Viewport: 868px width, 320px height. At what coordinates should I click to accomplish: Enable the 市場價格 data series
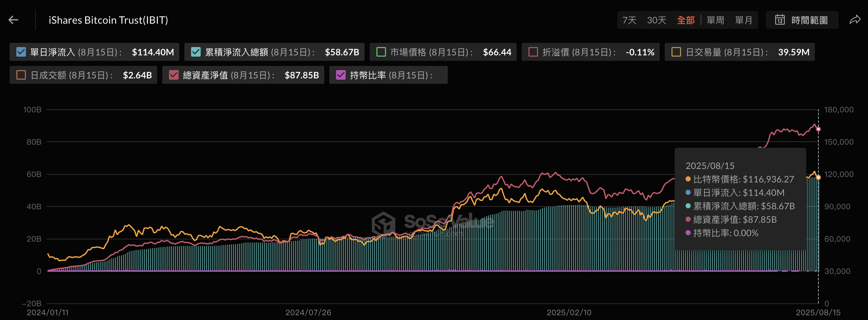click(381, 52)
